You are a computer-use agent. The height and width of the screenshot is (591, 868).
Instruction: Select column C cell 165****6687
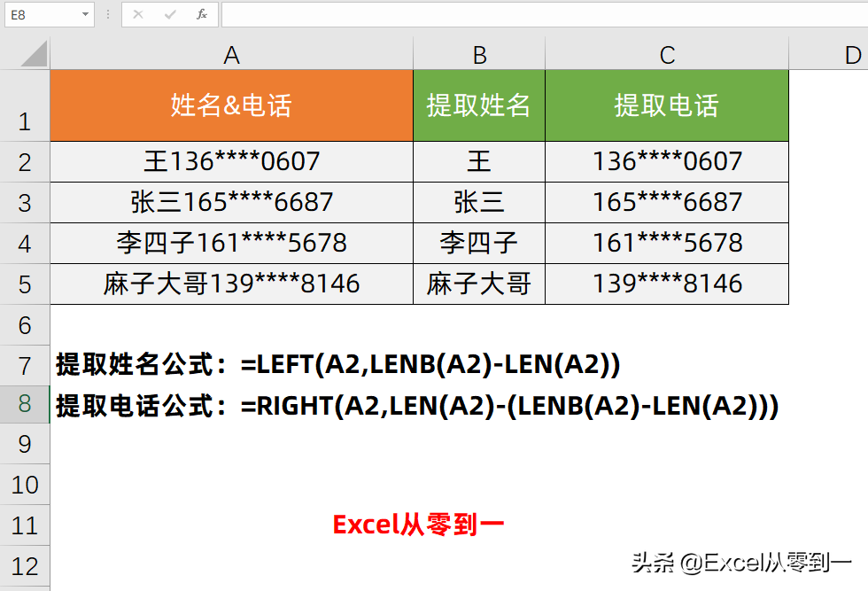[667, 202]
